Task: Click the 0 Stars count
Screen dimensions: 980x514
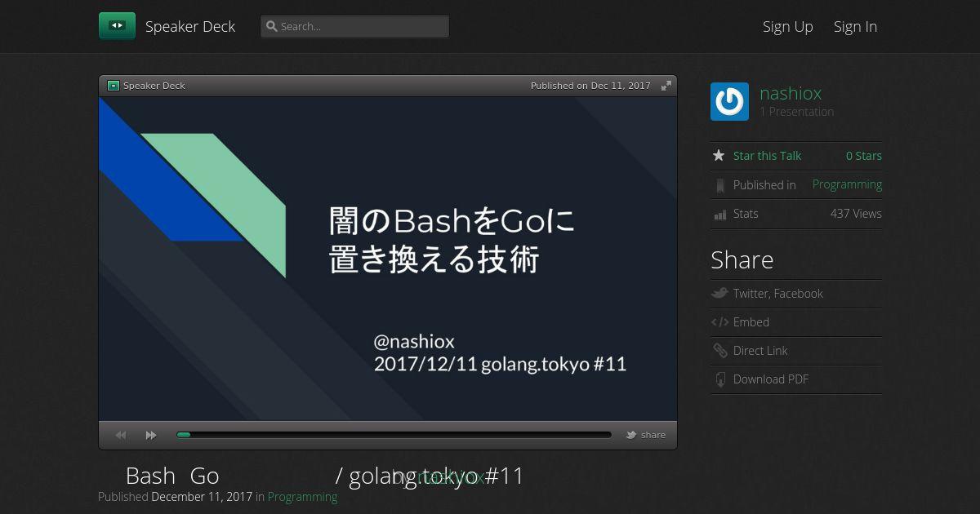Action: tap(864, 156)
